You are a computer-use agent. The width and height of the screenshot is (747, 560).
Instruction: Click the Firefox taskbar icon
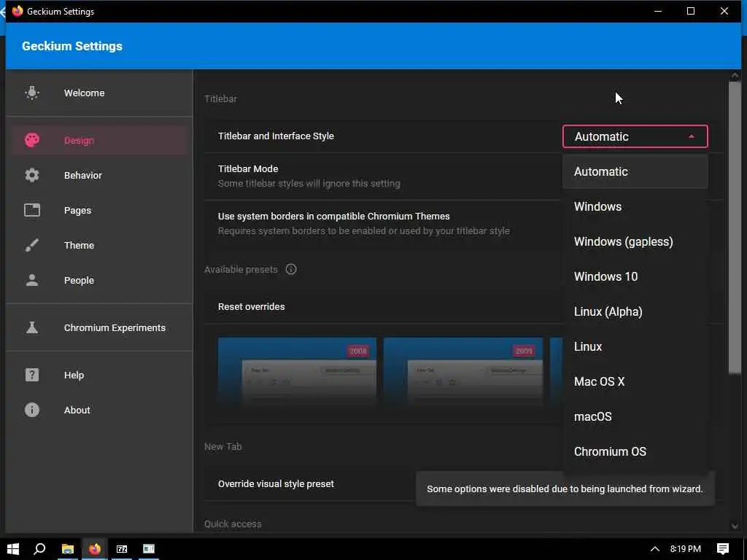click(94, 548)
